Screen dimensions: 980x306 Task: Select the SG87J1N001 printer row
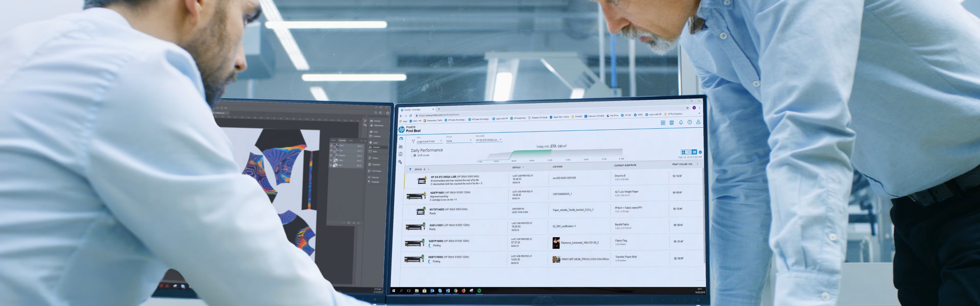(x=552, y=226)
